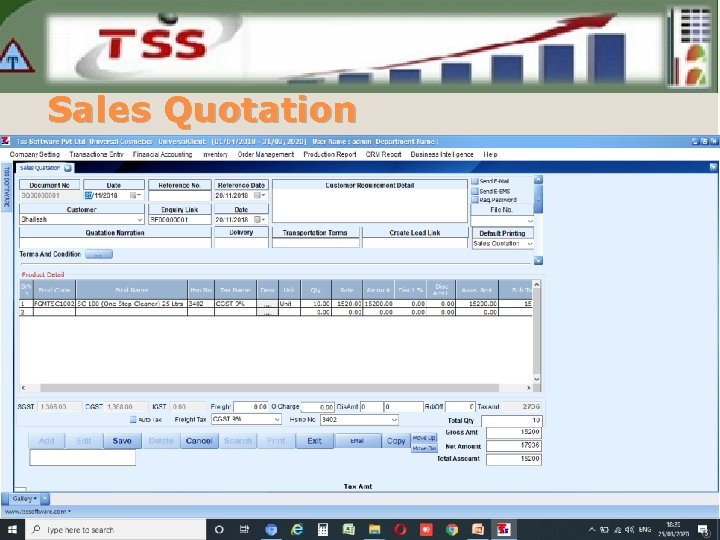Viewport: 720px width, 540px height.
Task: Open Opera browser from the taskbar
Action: click(400, 530)
